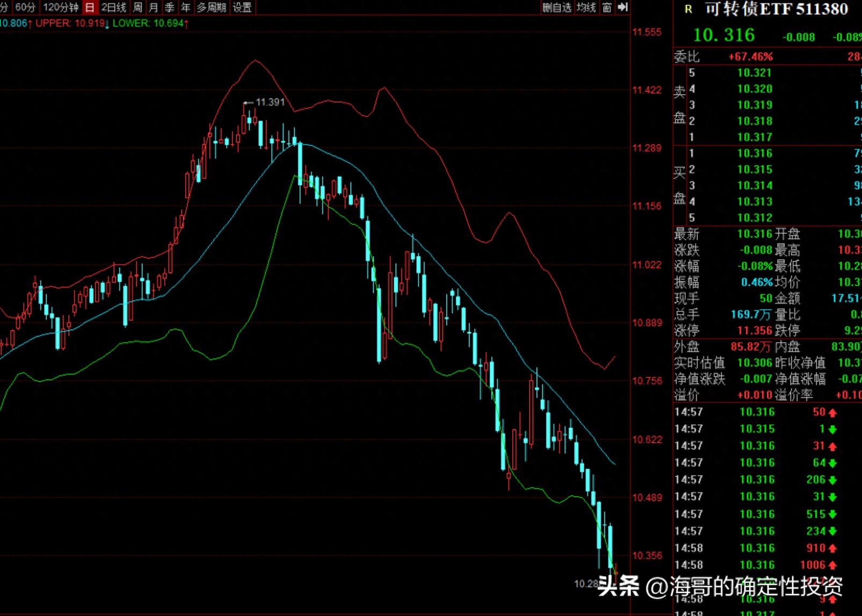Click the 窗 window layout icon

click(607, 8)
